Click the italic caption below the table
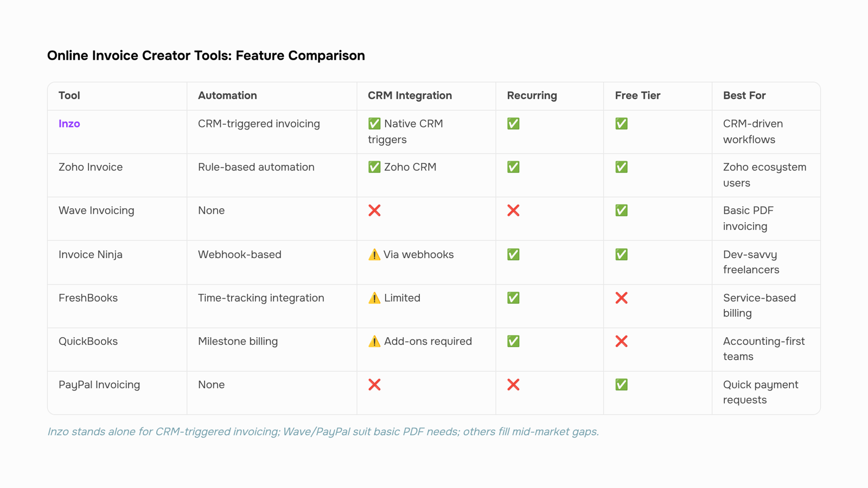The image size is (868, 488). pos(323,432)
